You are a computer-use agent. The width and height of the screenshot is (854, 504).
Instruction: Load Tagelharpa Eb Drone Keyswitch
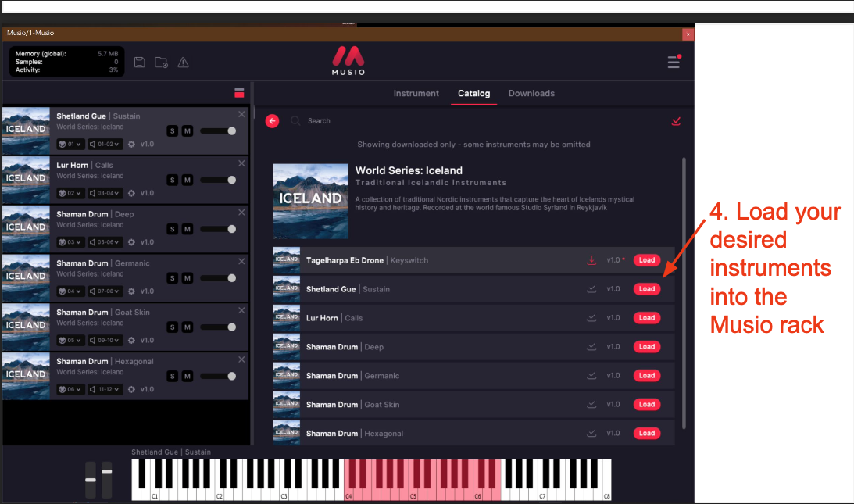(x=647, y=260)
